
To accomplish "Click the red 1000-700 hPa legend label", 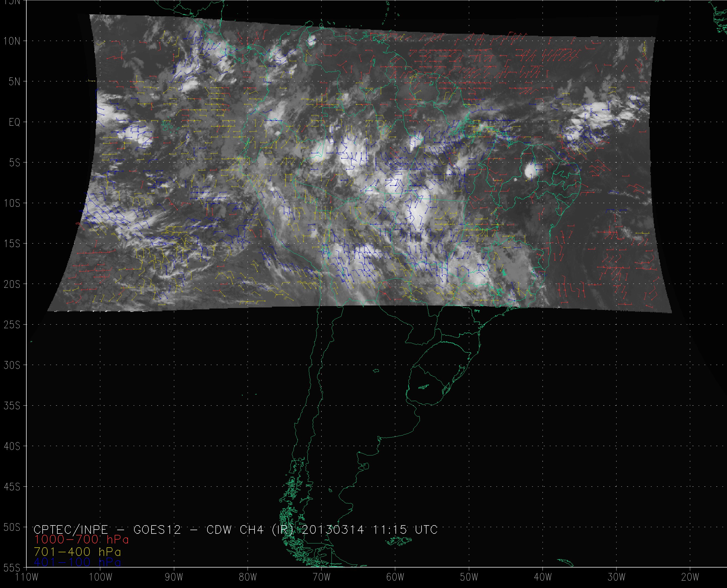I will (x=81, y=540).
